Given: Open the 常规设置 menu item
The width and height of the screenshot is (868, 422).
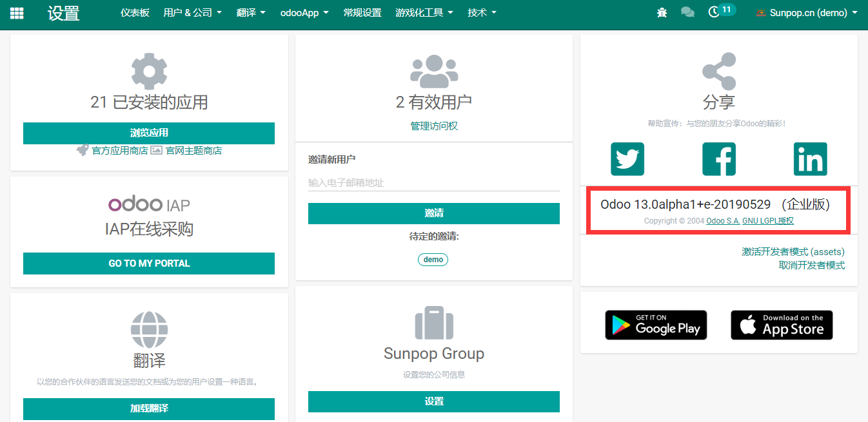Looking at the screenshot, I should 362,12.
